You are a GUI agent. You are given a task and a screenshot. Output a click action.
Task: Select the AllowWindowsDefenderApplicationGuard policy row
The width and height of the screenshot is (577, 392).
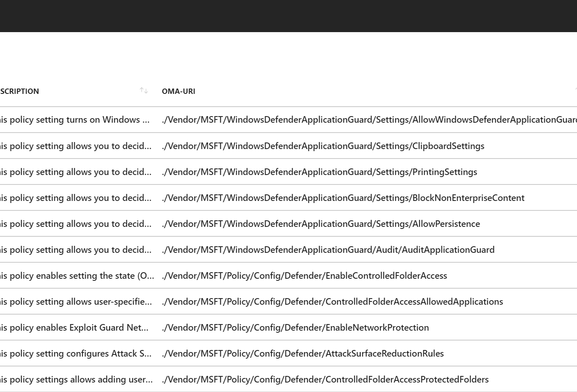click(369, 119)
